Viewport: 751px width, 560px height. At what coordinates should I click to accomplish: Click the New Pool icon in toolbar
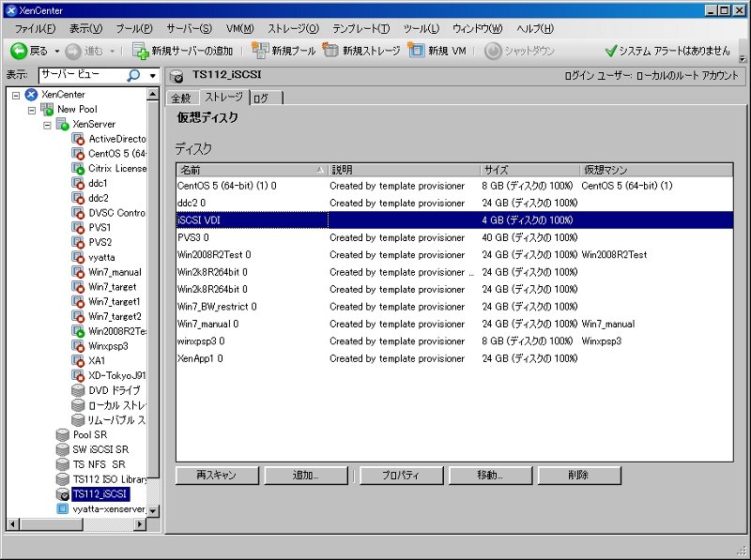click(x=260, y=51)
